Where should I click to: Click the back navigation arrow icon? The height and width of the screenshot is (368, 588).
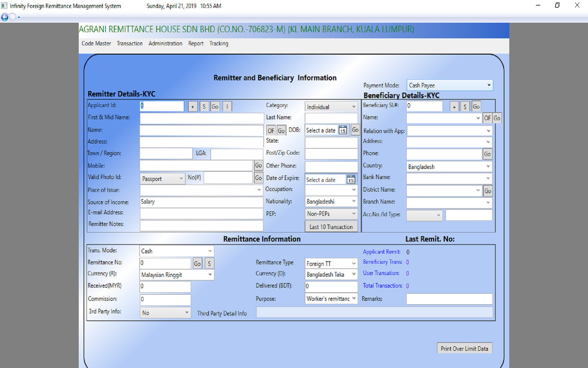pos(5,17)
